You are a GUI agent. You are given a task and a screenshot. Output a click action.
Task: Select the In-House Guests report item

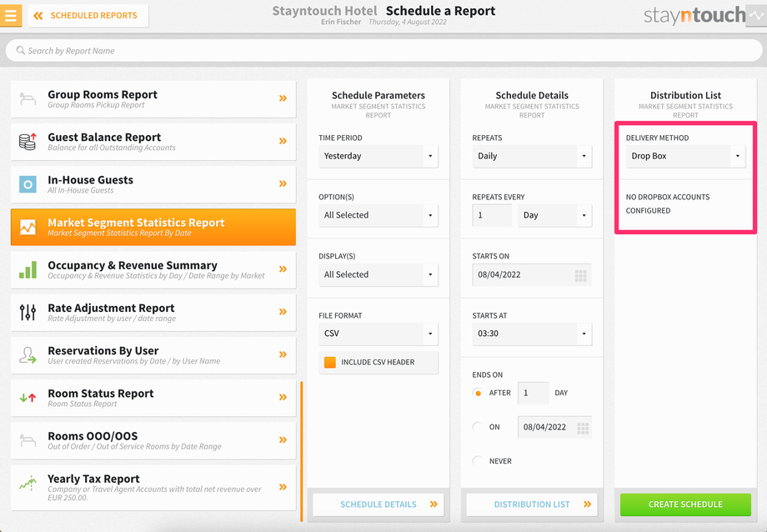pos(153,184)
